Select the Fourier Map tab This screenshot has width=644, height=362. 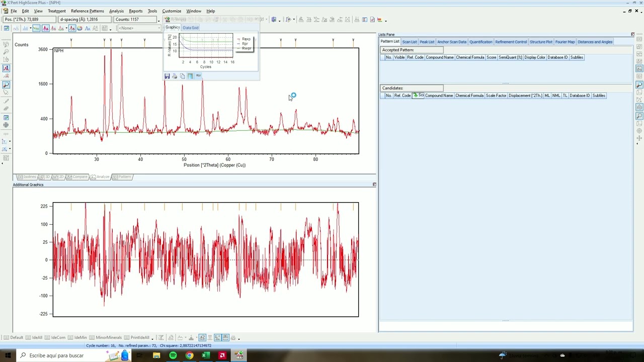coord(565,42)
